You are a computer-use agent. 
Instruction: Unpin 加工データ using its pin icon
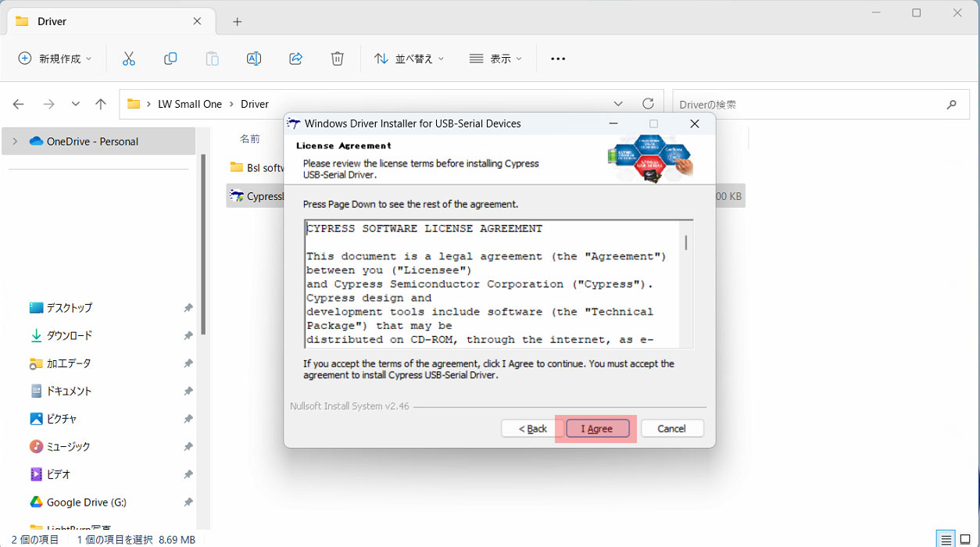pos(188,363)
